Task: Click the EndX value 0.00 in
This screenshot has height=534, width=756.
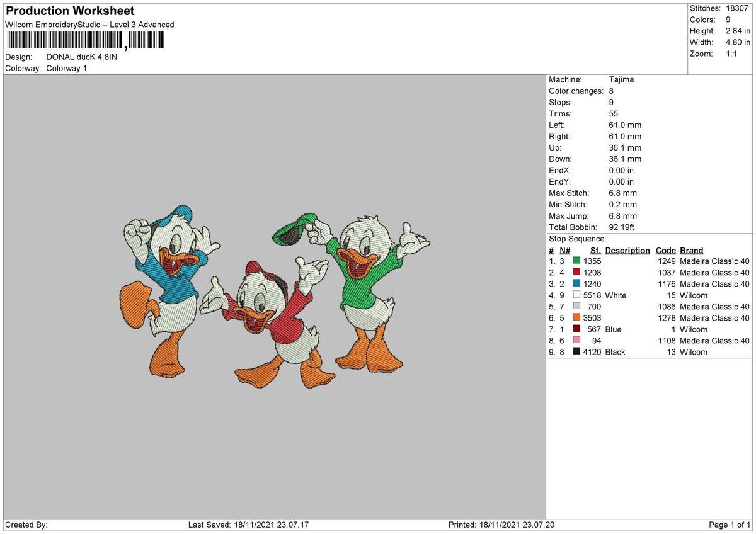Action: (622, 170)
